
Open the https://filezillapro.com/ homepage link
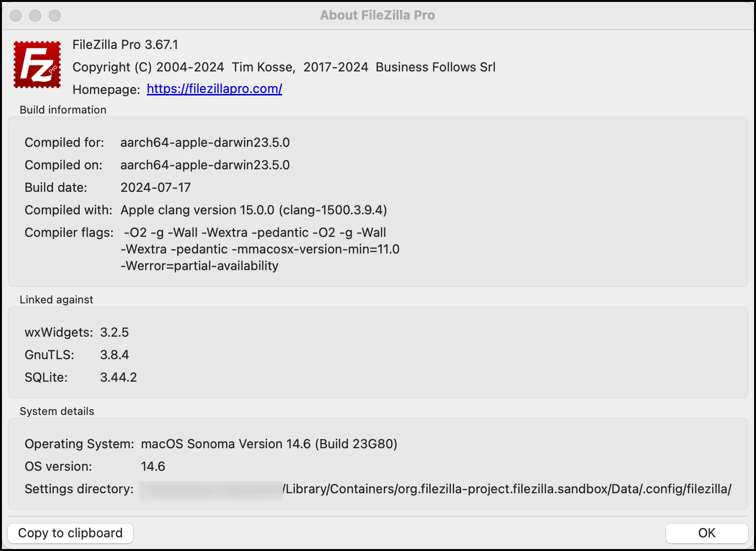214,89
